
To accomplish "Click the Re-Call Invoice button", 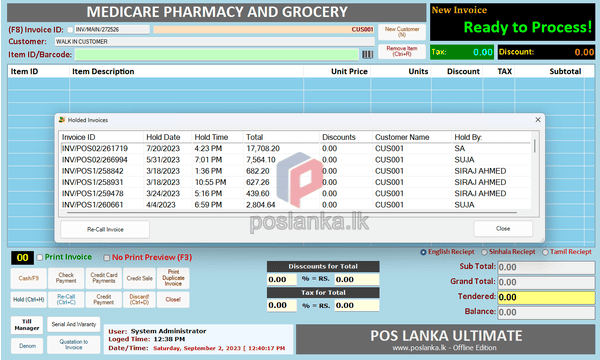I will coord(105,230).
